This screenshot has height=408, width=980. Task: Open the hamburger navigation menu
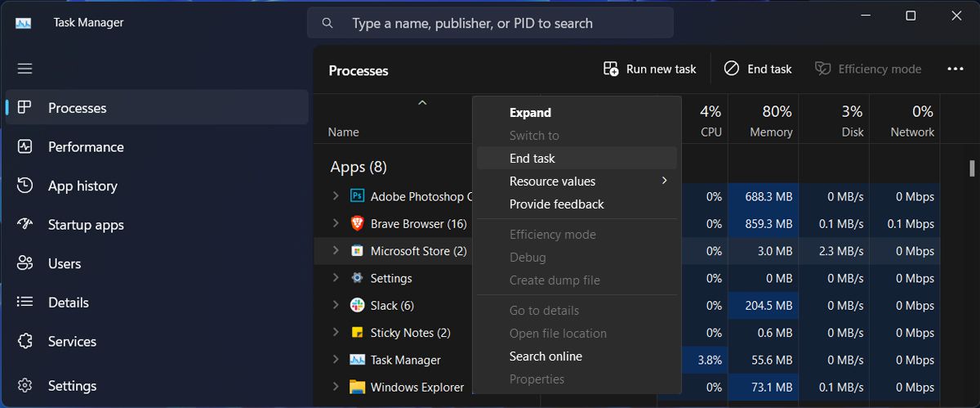24,69
